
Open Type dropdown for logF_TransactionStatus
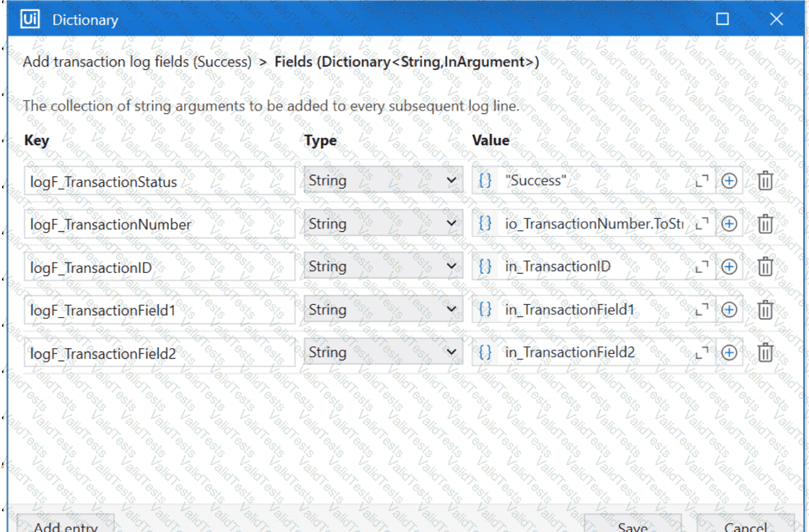click(x=383, y=181)
